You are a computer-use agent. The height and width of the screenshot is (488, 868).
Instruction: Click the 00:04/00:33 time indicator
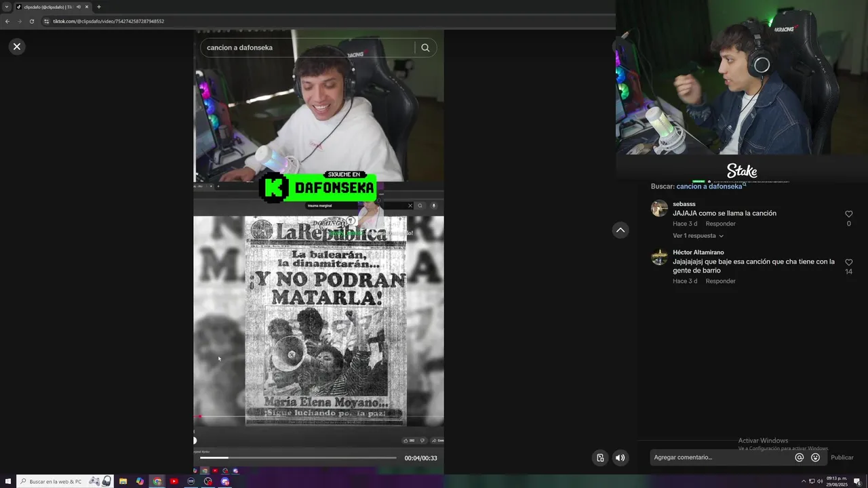click(x=420, y=458)
